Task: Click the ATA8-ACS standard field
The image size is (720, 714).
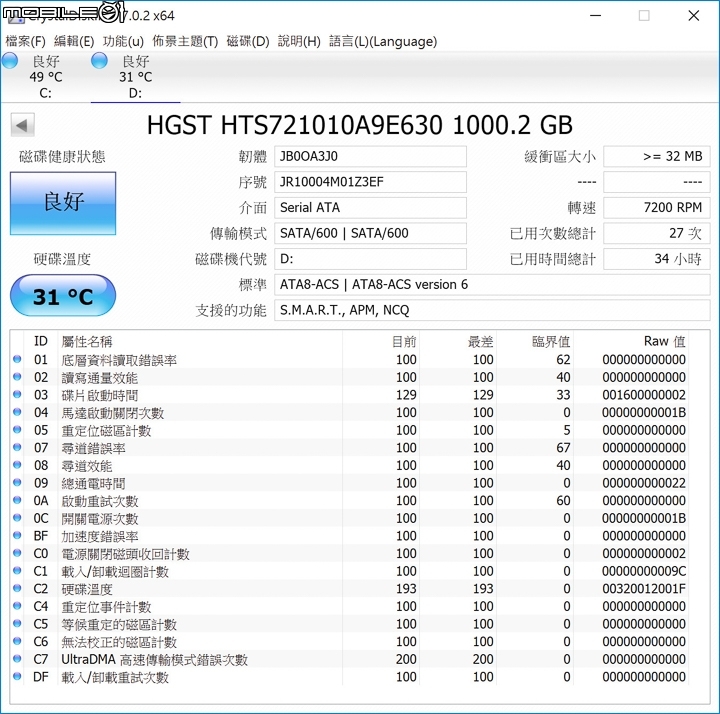Action: point(492,285)
